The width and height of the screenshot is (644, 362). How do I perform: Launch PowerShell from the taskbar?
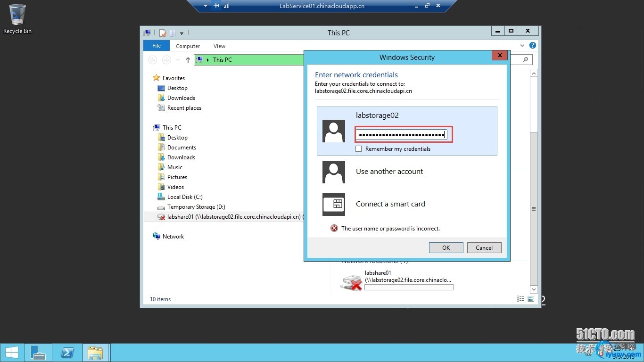(67, 353)
